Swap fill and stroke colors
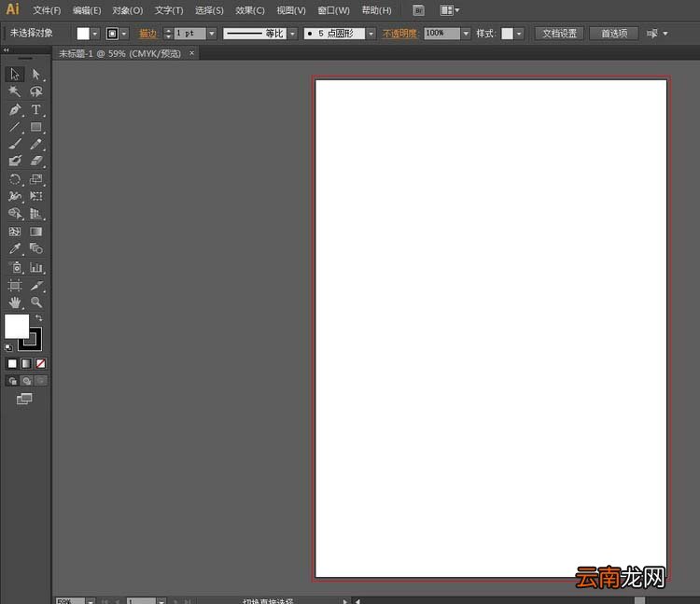 coord(39,317)
